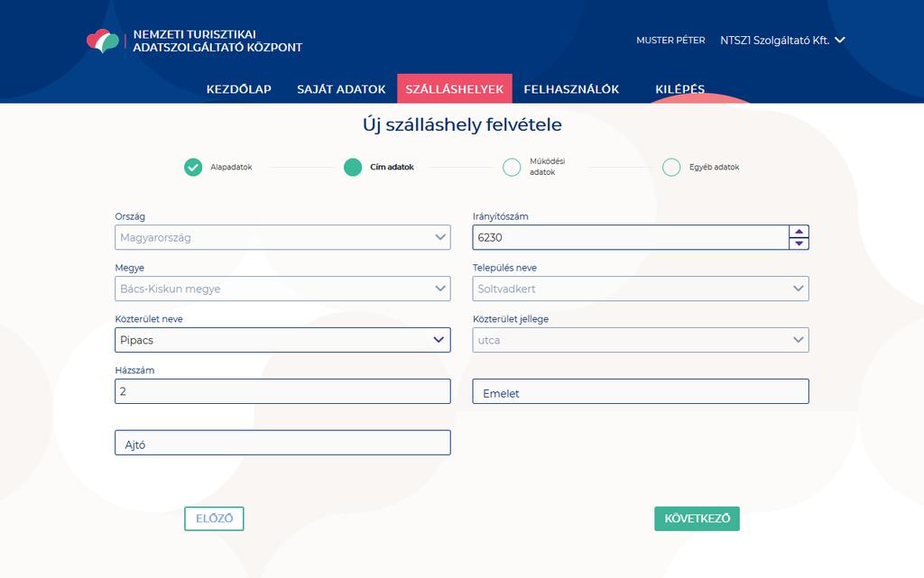This screenshot has width=924, height=578.
Task: Select the Cím adatok step circle
Action: tap(353, 167)
